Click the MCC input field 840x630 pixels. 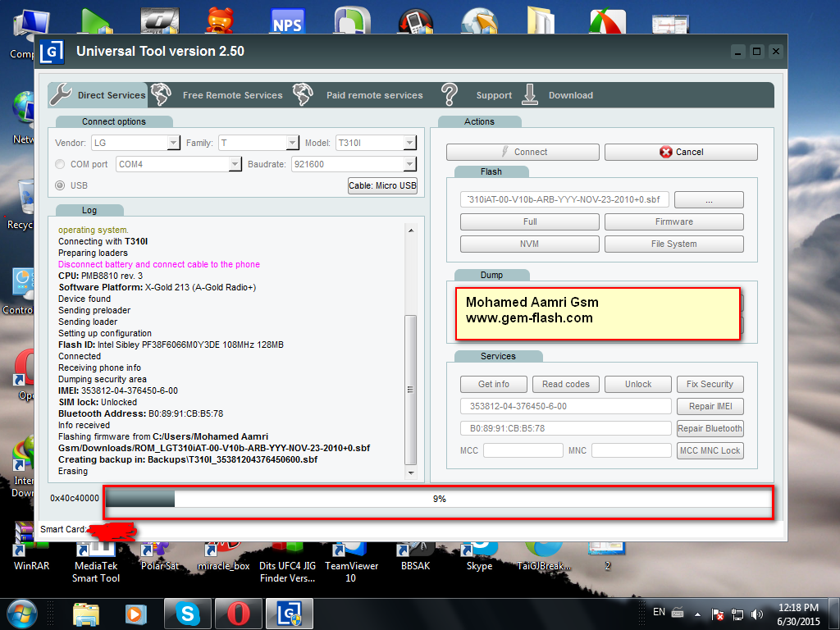523,450
